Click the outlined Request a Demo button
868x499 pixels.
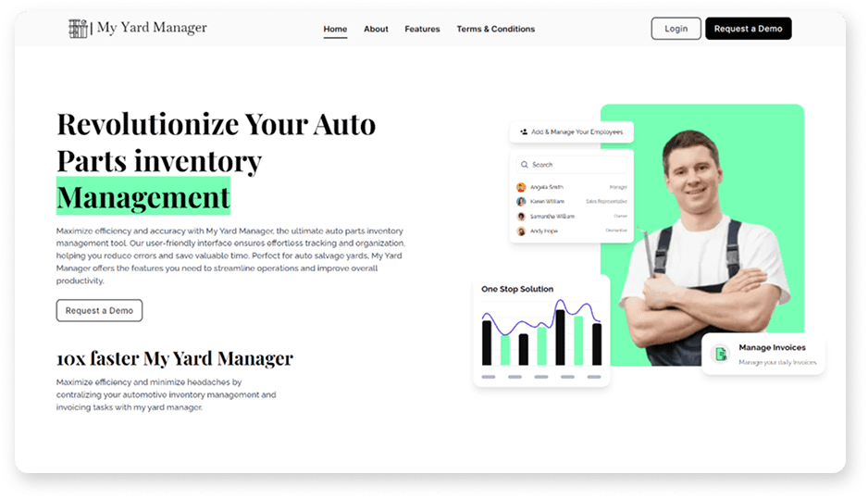99,310
